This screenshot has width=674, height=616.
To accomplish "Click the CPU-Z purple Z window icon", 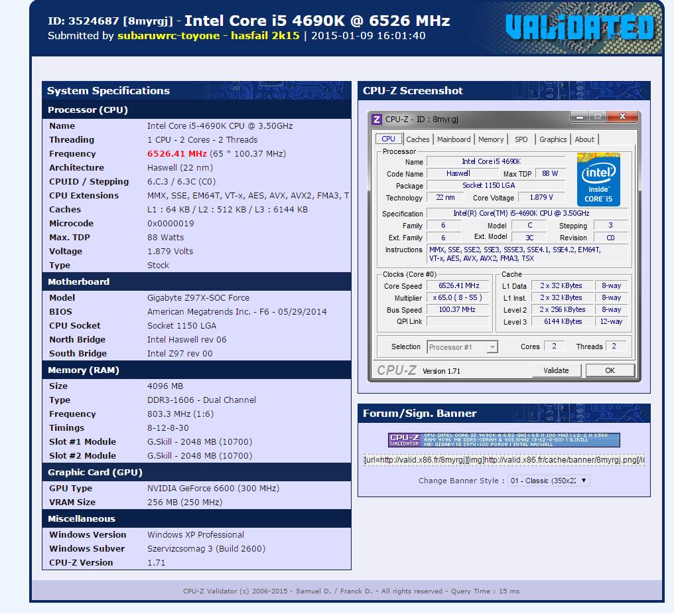I will [x=377, y=119].
